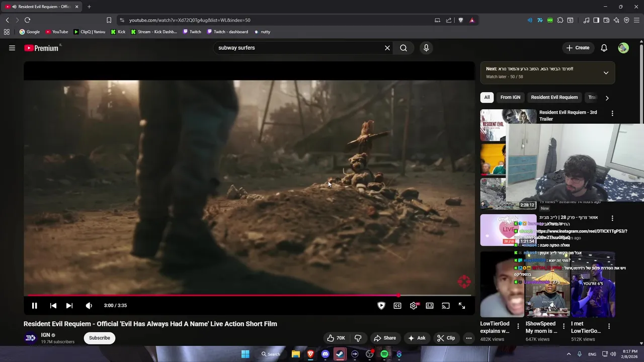644x362 pixels.
Task: Open the video player settings gear
Action: coord(414,306)
